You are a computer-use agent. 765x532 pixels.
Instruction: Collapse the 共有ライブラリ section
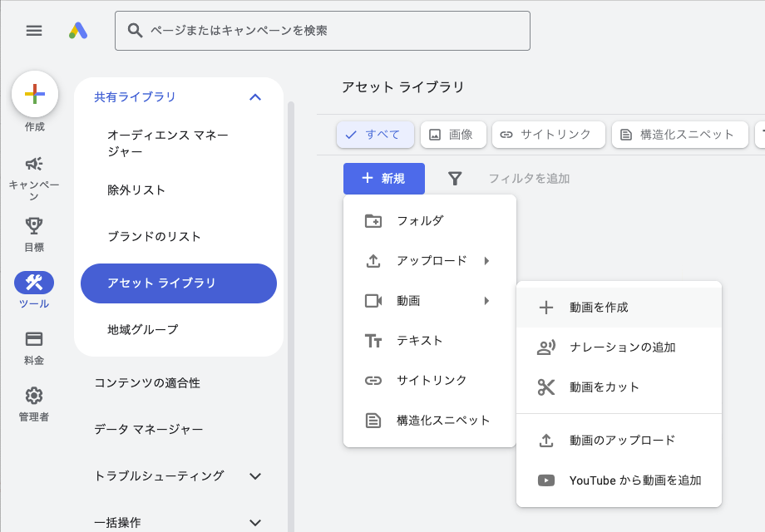click(x=255, y=97)
